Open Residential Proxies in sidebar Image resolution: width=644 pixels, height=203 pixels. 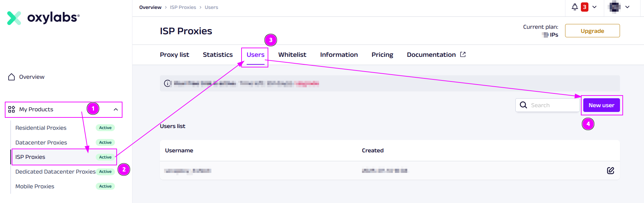(41, 128)
